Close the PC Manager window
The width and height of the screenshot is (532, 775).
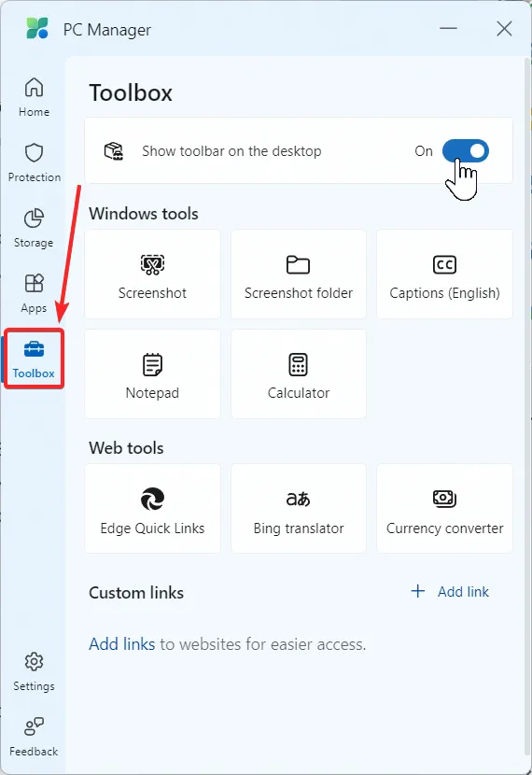point(504,28)
